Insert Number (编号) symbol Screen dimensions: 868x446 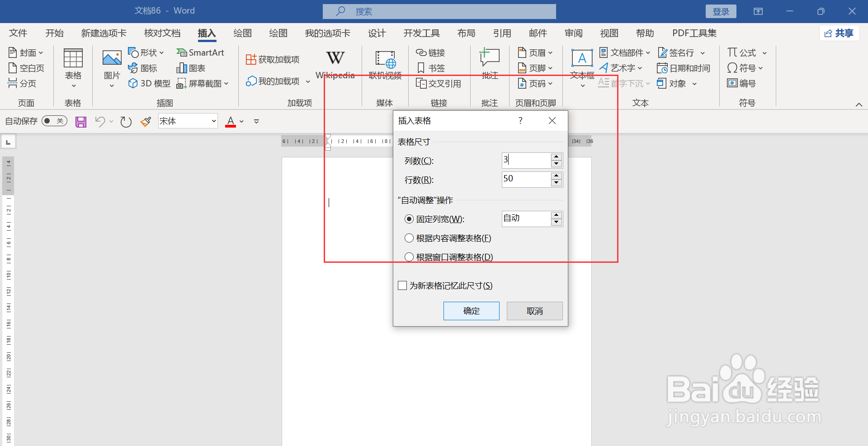[x=741, y=84]
